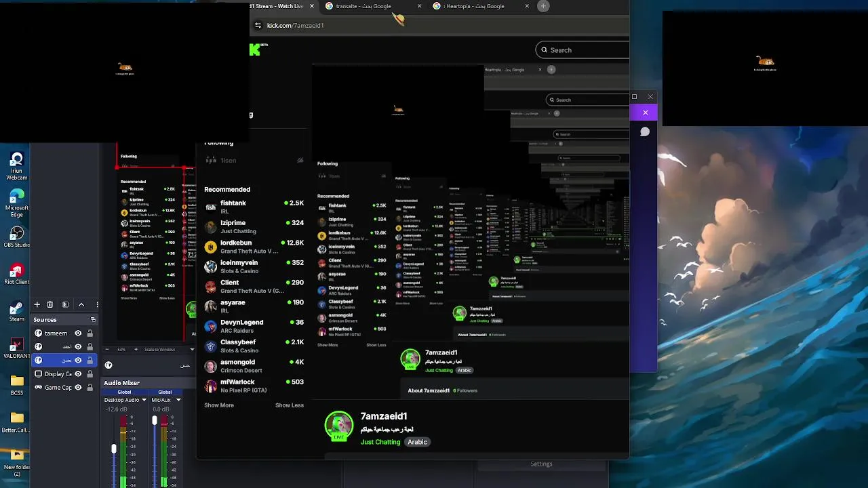
Task: Click Settings button in OBS controls
Action: [541, 464]
